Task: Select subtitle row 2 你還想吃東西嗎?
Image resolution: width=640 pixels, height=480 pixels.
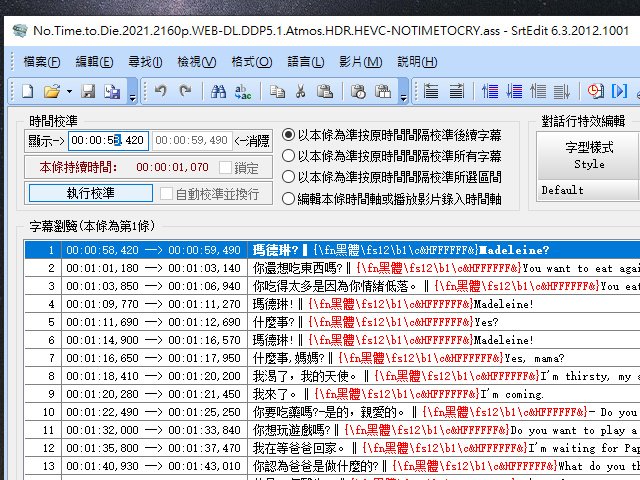Action: coord(332,268)
